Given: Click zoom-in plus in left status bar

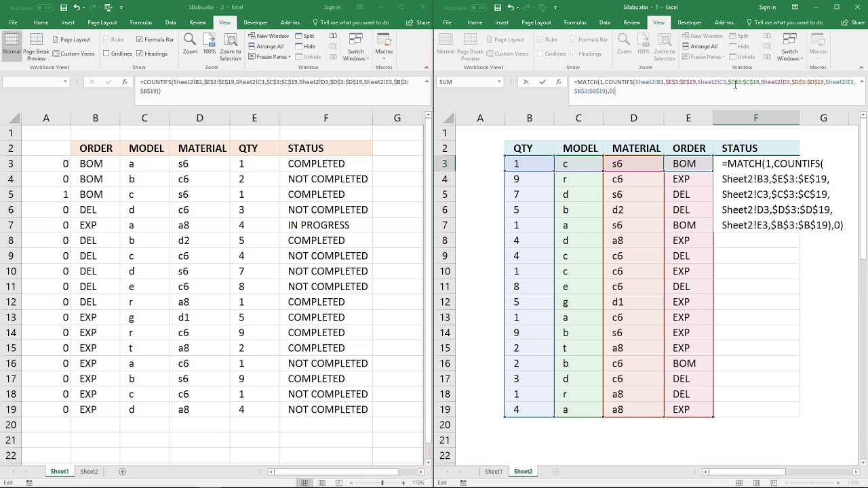Looking at the screenshot, I should point(403,483).
